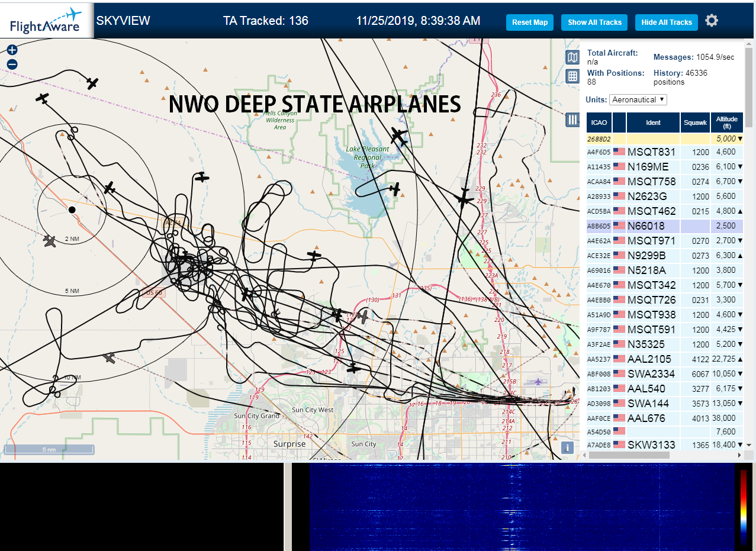Click the US flag in SKW3133 row

[619, 445]
